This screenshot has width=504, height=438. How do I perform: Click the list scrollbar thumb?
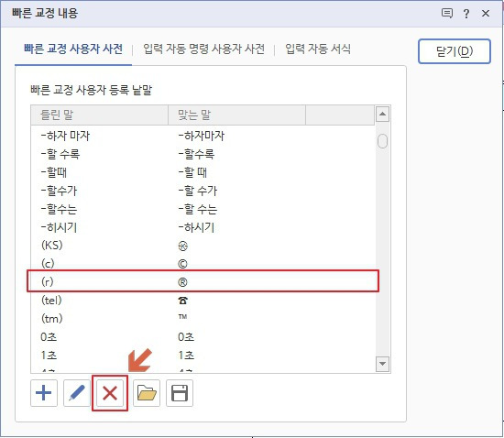[382, 141]
